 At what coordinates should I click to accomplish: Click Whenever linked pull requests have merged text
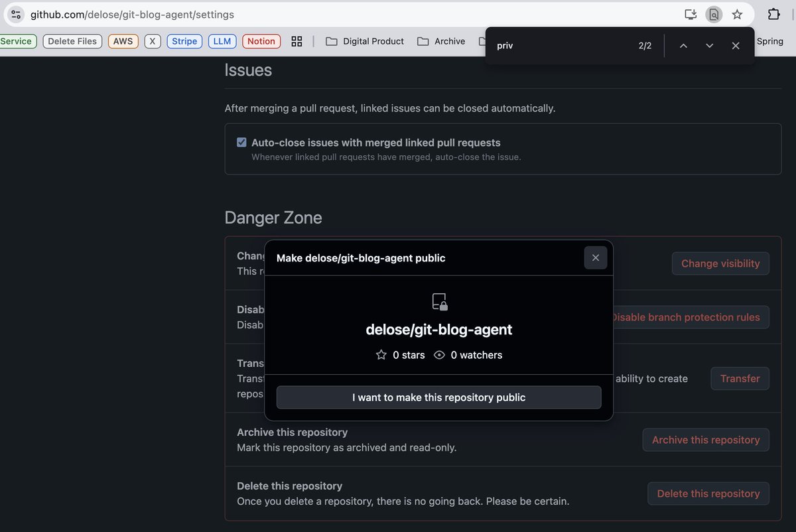pyautogui.click(x=386, y=157)
